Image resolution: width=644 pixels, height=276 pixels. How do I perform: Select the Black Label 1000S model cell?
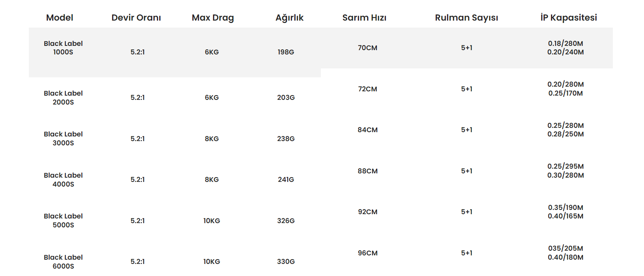[x=63, y=48]
